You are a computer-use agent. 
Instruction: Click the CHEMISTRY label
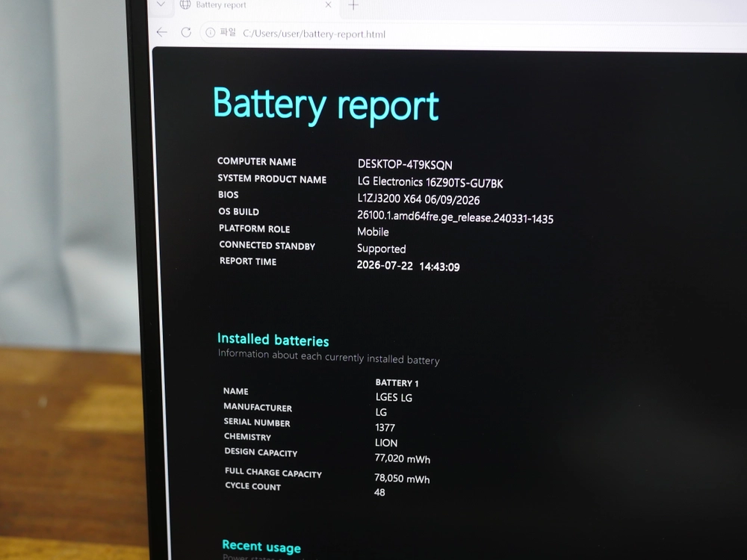[247, 437]
